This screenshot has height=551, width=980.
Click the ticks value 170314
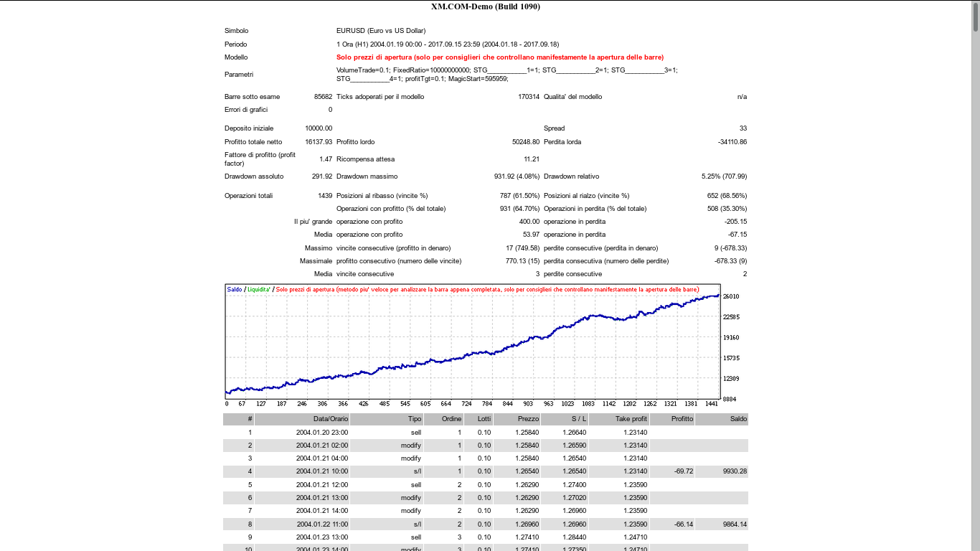528,97
